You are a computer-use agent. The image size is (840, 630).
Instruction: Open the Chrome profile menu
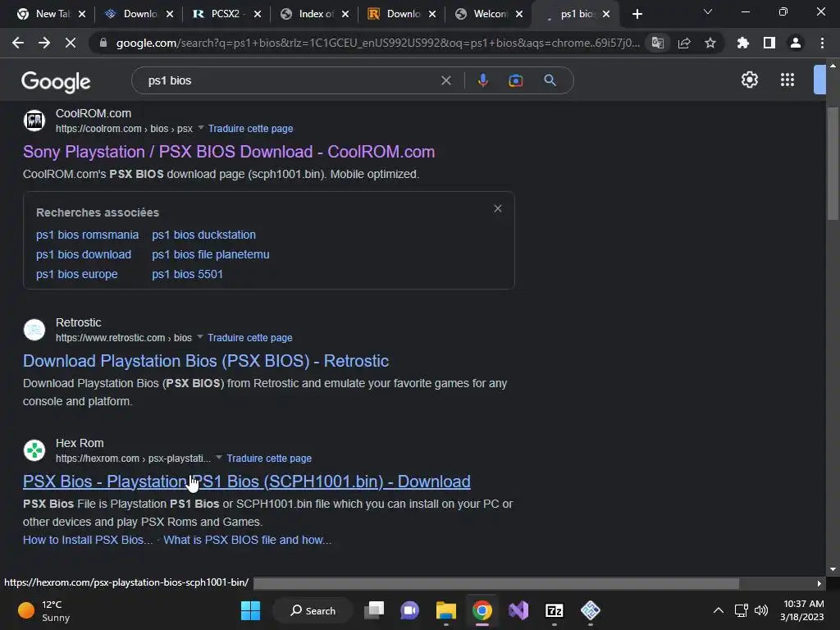(796, 43)
